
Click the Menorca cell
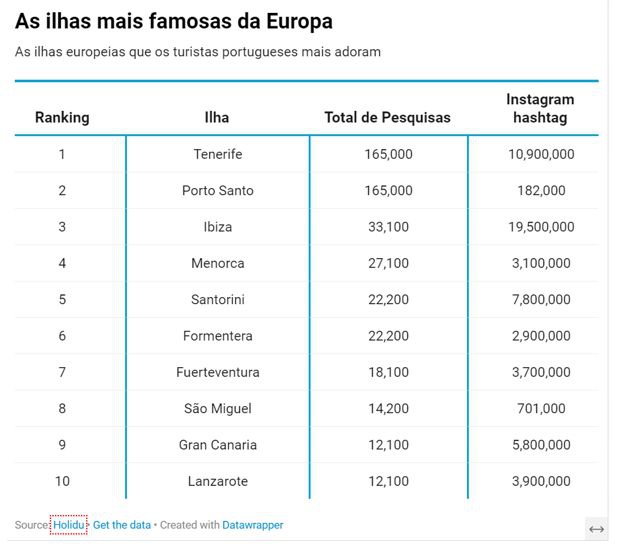(x=218, y=263)
